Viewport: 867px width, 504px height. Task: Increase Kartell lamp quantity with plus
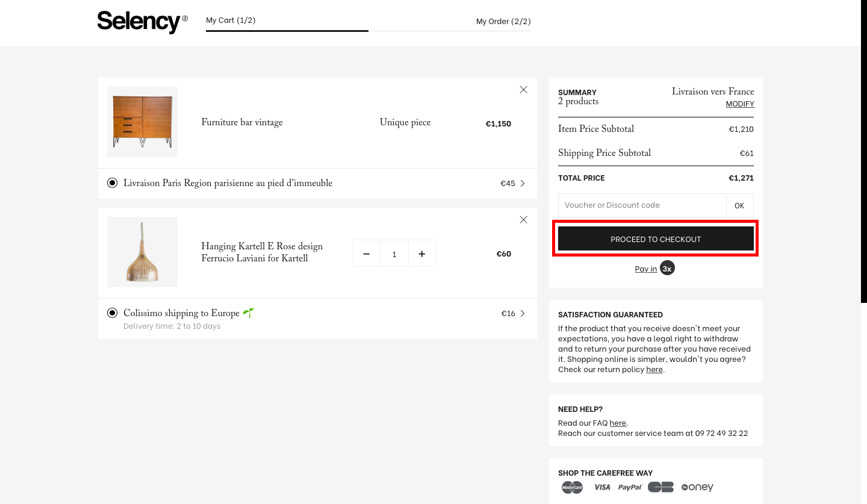[x=422, y=254]
